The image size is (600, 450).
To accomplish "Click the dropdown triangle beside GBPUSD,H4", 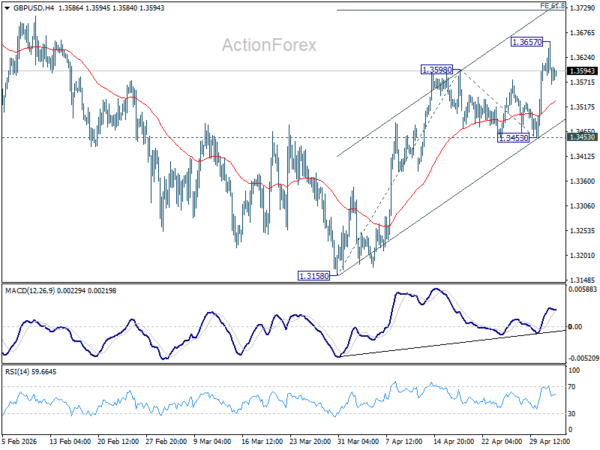I will click(7, 8).
